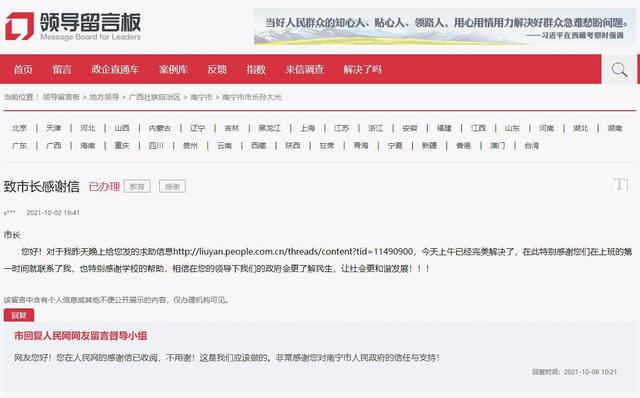Click the 广西壮族自治区 breadcrumb link
The height and width of the screenshot is (398, 640).
click(154, 97)
